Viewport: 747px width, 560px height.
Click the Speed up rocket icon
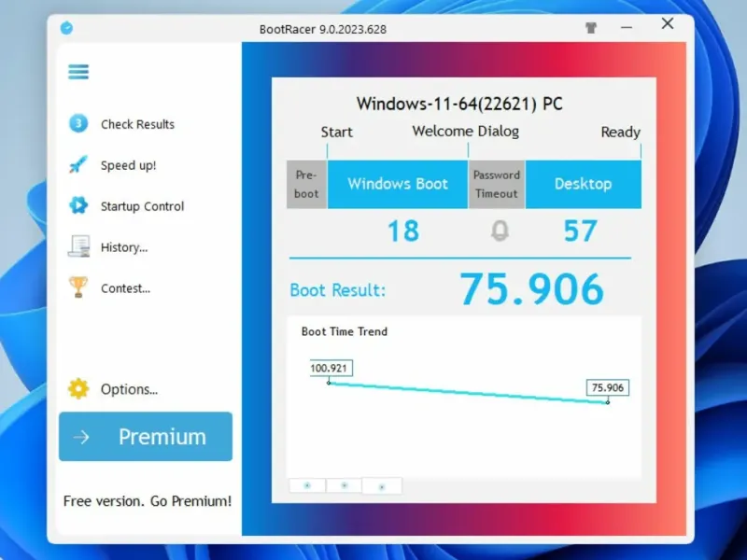click(x=78, y=165)
